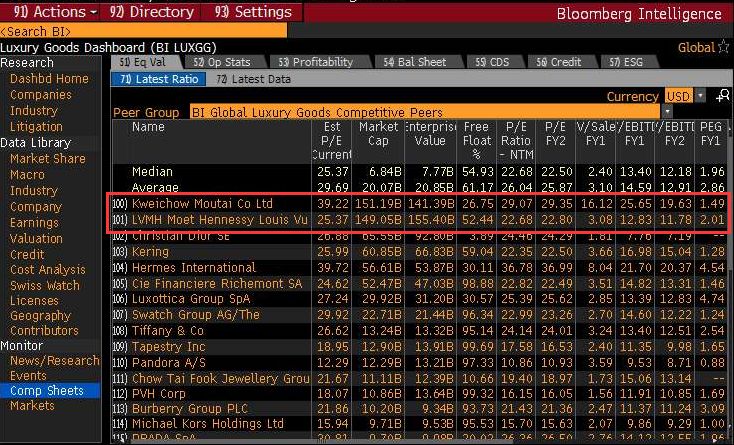
Task: Open Market Share under Data Library
Action: [48, 159]
